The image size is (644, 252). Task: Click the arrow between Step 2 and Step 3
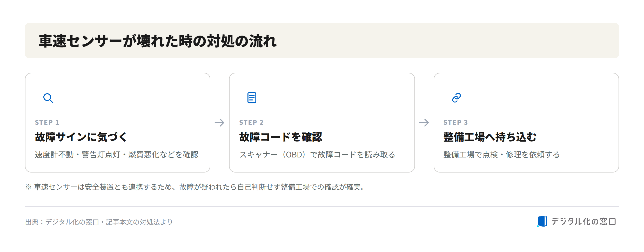[424, 123]
